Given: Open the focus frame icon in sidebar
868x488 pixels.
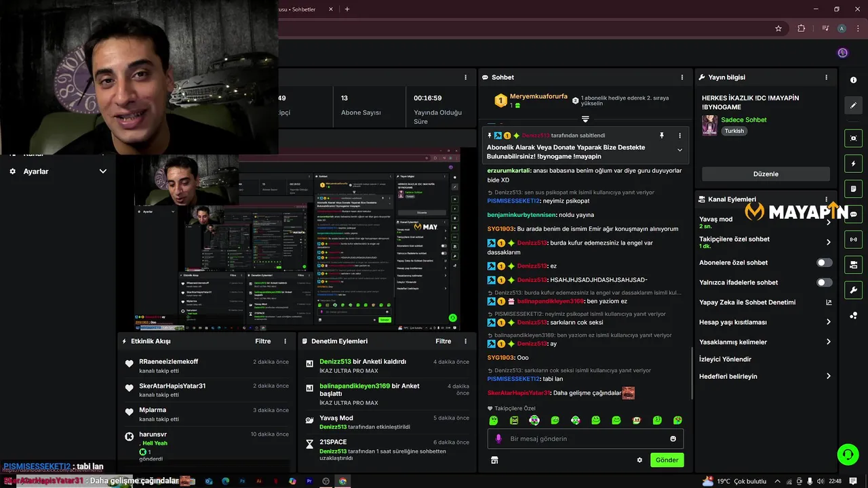Looking at the screenshot, I should click(853, 138).
